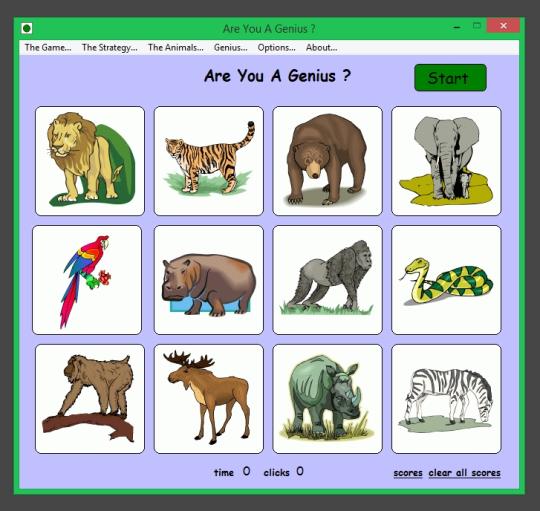Open the Options... menu
Viewport: 540px width, 511px height.
(x=277, y=48)
